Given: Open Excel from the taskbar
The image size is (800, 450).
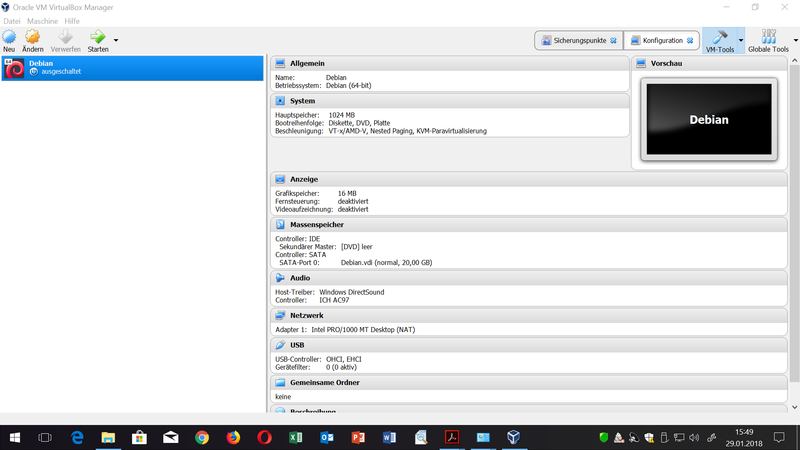Looking at the screenshot, I should (295, 437).
